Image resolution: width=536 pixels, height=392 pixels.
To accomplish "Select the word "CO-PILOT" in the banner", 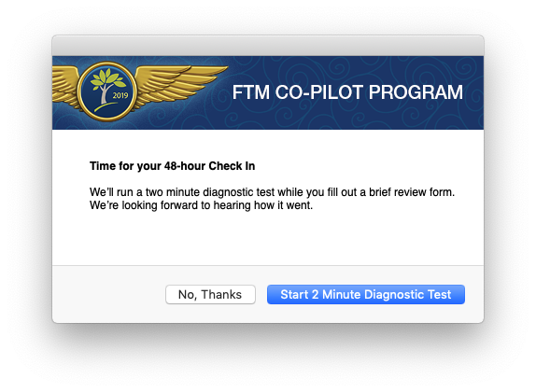I will (x=319, y=92).
